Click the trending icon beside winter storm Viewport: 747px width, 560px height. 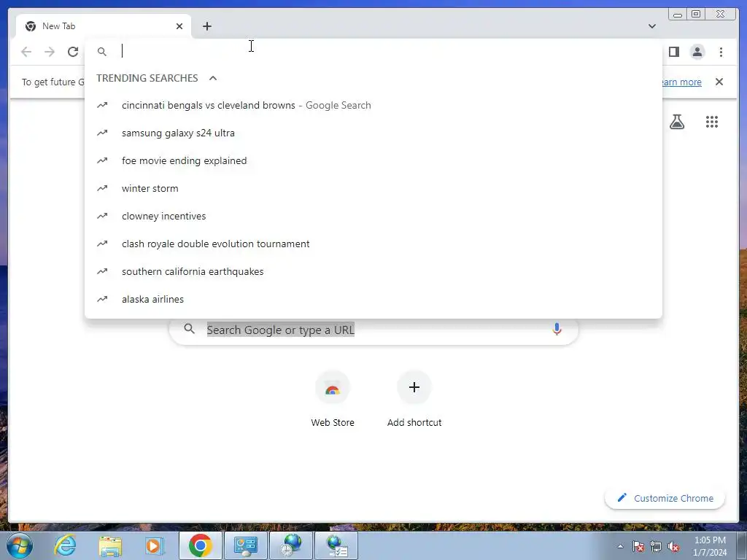(x=102, y=188)
